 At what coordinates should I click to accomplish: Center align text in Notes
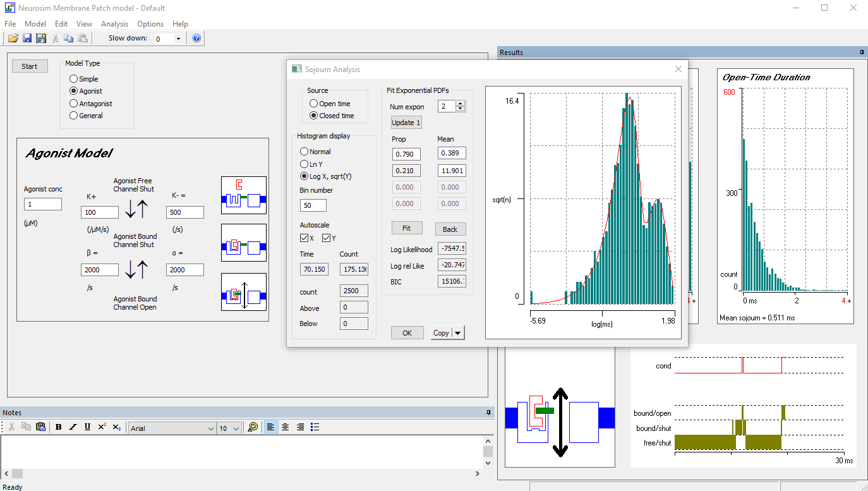(x=286, y=427)
